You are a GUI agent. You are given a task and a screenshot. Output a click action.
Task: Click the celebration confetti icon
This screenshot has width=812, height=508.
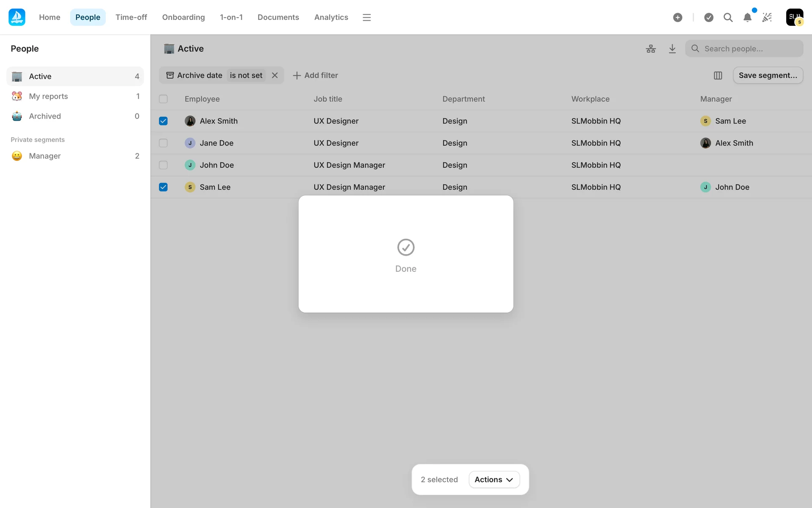click(767, 17)
